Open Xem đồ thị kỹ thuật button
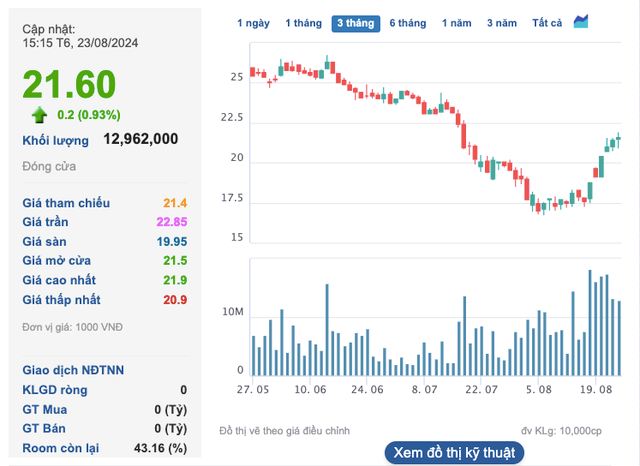Viewport: 640px width, 466px height. [453, 452]
